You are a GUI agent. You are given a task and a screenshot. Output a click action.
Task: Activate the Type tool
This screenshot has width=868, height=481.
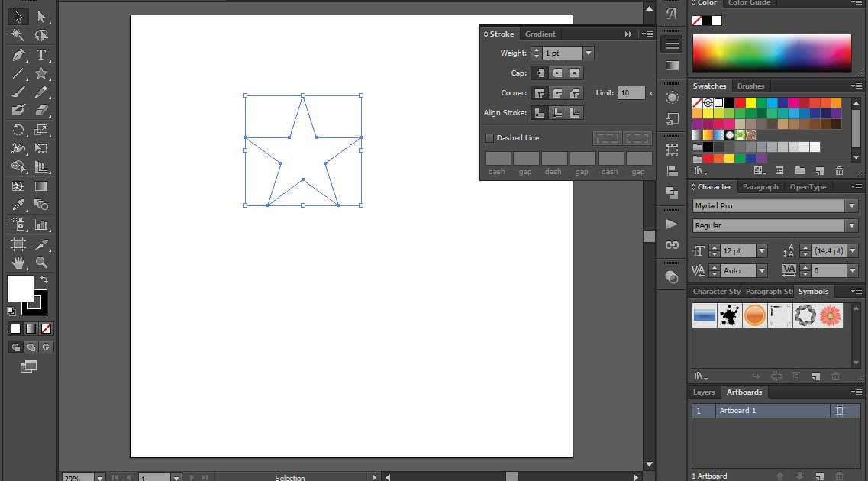[x=41, y=55]
